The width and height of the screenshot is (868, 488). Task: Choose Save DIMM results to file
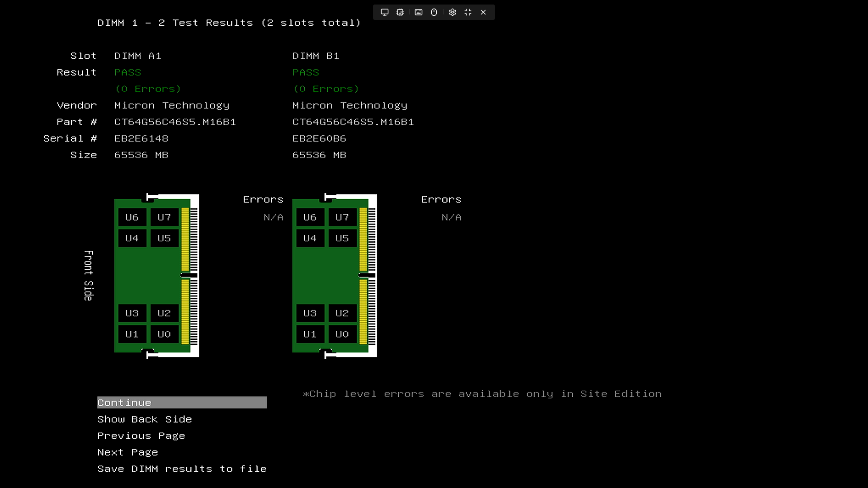pyautogui.click(x=182, y=469)
